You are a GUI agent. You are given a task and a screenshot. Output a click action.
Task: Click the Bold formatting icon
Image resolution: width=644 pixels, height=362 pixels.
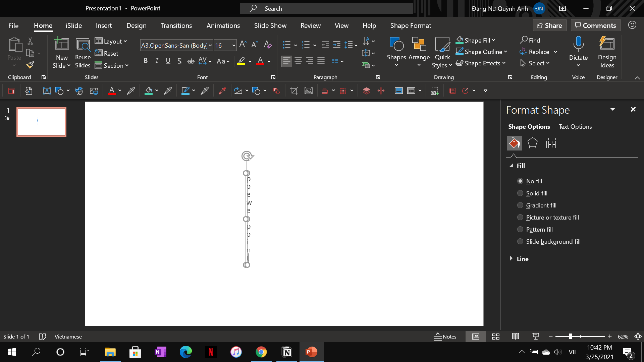click(x=146, y=61)
